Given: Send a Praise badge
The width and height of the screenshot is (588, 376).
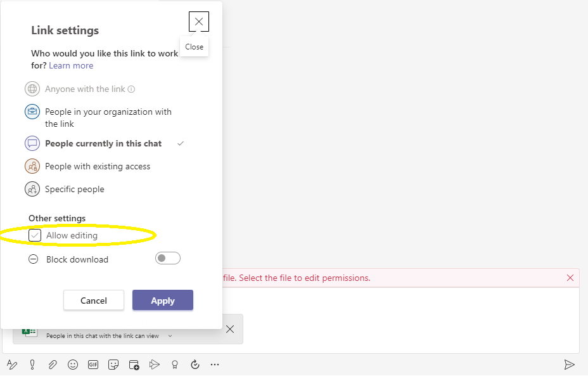Looking at the screenshot, I should 174,365.
